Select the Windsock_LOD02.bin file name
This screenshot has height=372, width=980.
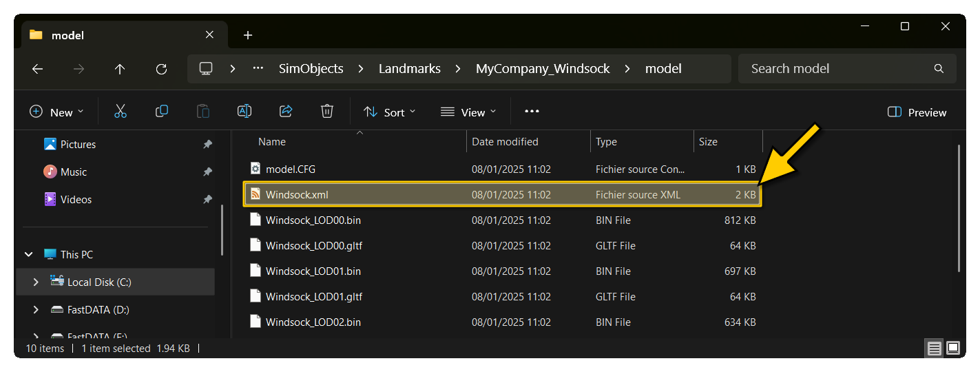[x=313, y=322]
